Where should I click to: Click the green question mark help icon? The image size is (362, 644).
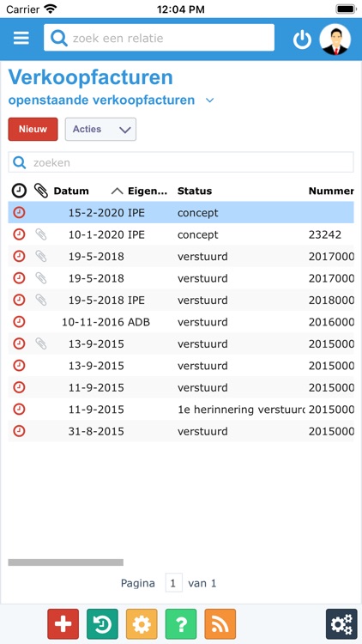181,624
